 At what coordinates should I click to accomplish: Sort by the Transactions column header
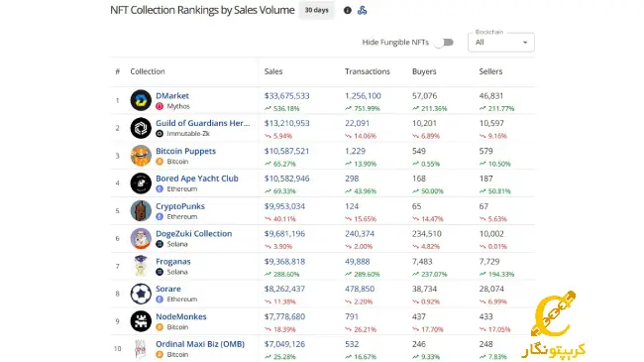point(368,71)
